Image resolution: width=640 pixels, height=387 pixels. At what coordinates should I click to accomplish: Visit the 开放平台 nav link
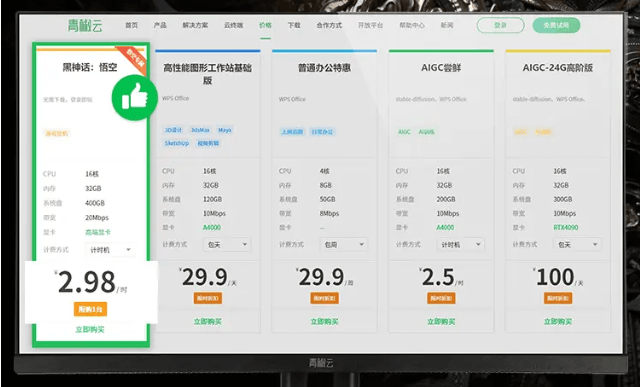tap(371, 25)
